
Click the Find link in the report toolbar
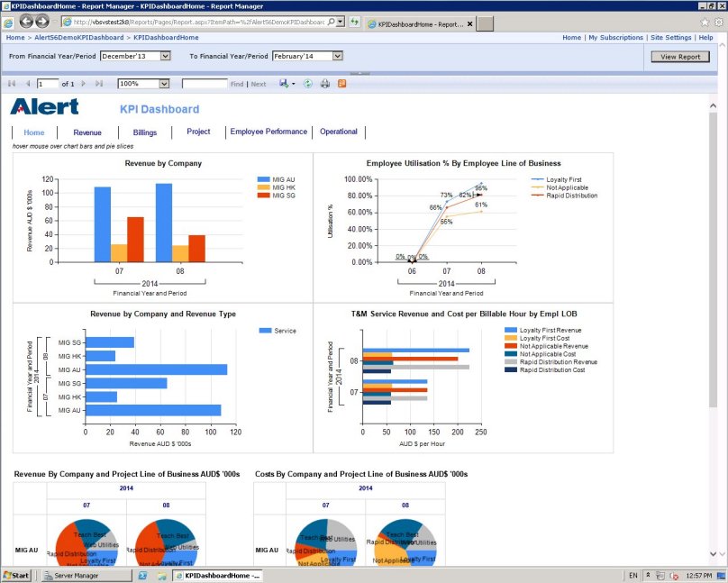tap(237, 84)
